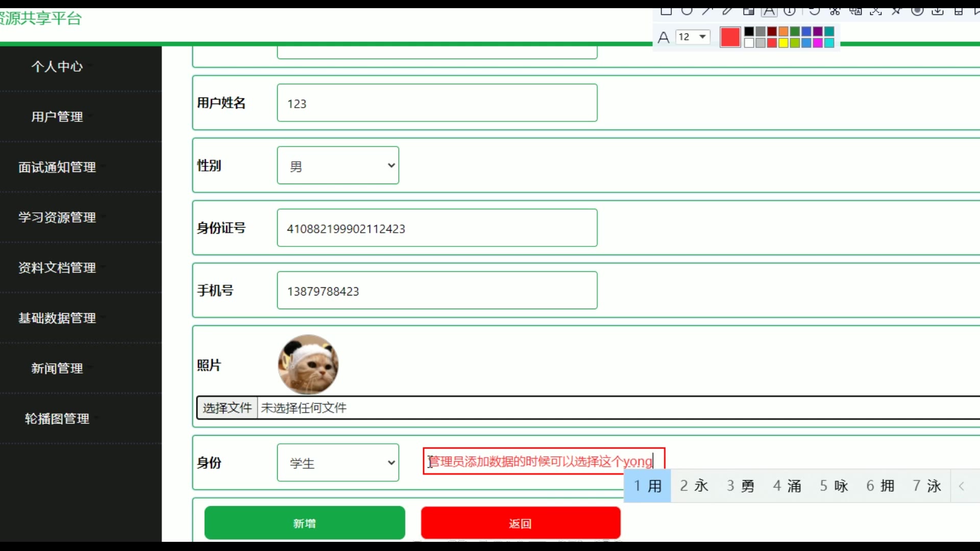Choose IME candidate 6 拥

pyautogui.click(x=880, y=486)
